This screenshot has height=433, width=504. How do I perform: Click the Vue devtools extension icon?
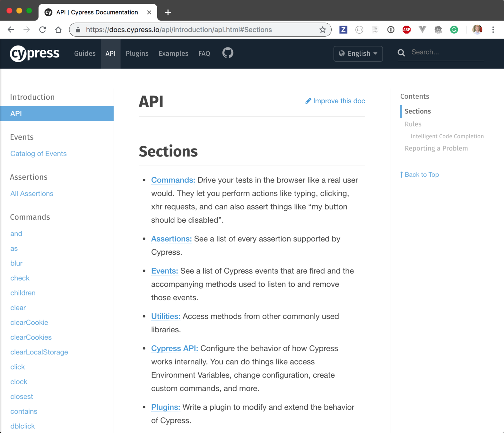pyautogui.click(x=422, y=30)
